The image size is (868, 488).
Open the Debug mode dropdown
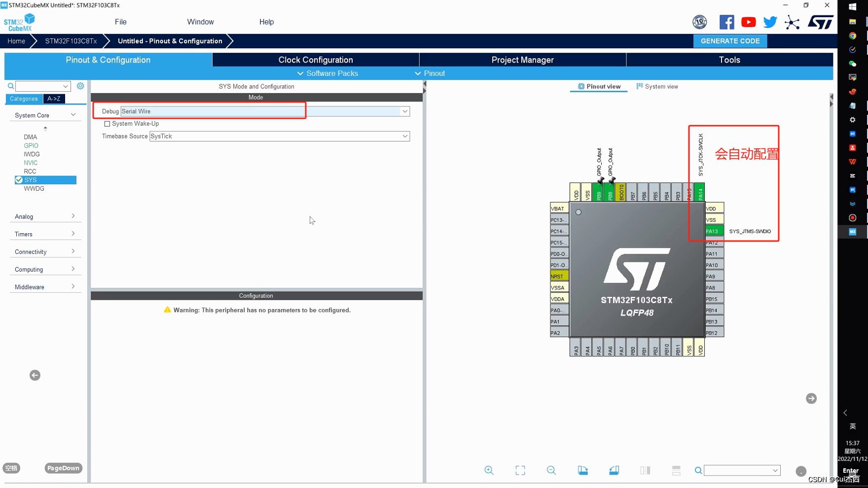(405, 111)
